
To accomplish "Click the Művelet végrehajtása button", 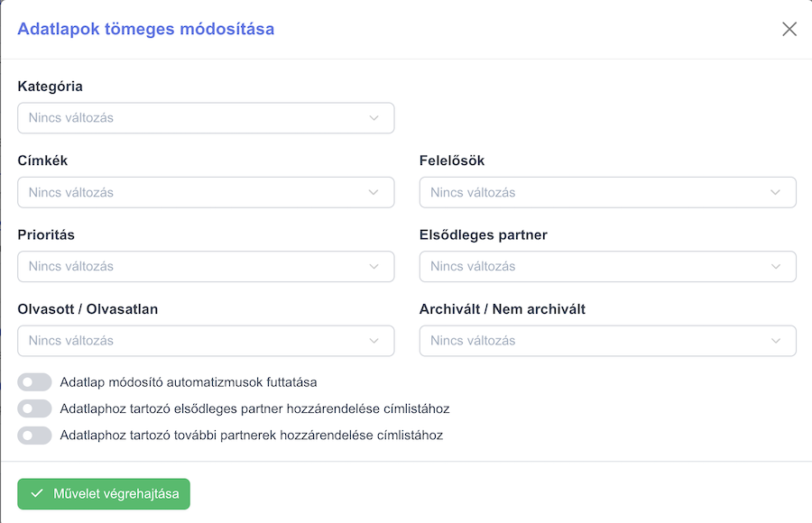I will [x=104, y=494].
